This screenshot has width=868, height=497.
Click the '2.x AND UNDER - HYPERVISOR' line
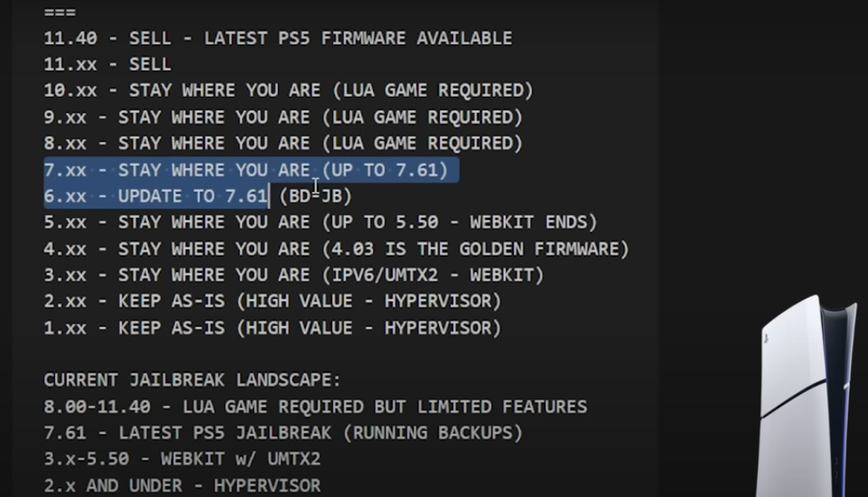coord(182,486)
